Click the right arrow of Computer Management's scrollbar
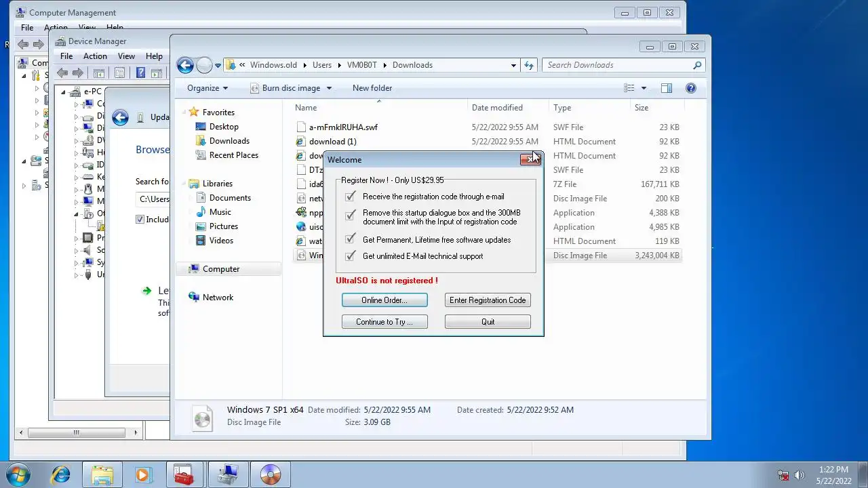 [x=136, y=432]
